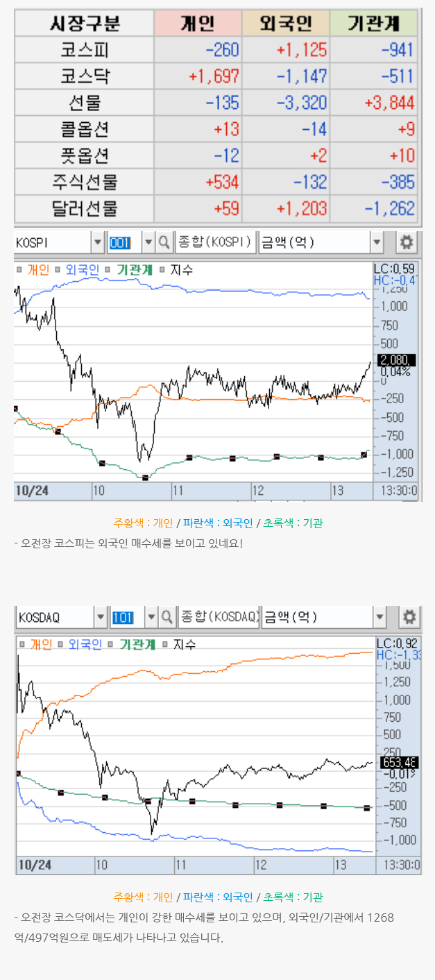Select the 기관계 column header in table
The image size is (435, 980).
pyautogui.click(x=373, y=24)
